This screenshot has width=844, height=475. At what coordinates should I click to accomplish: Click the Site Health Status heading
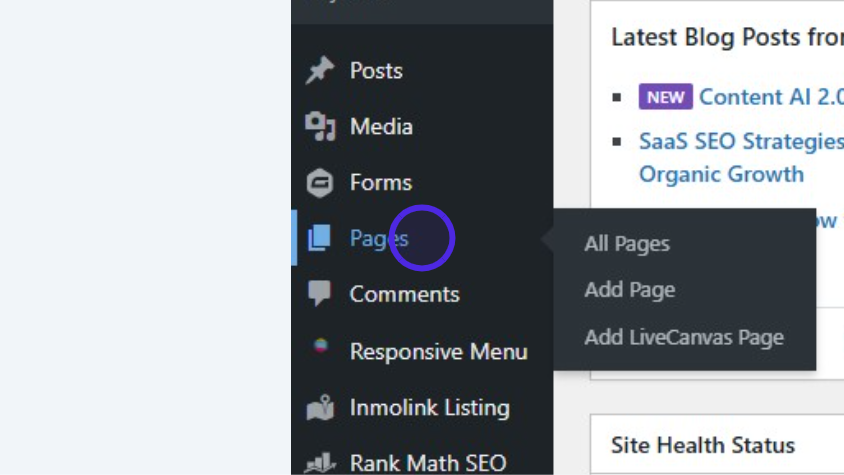(x=702, y=445)
